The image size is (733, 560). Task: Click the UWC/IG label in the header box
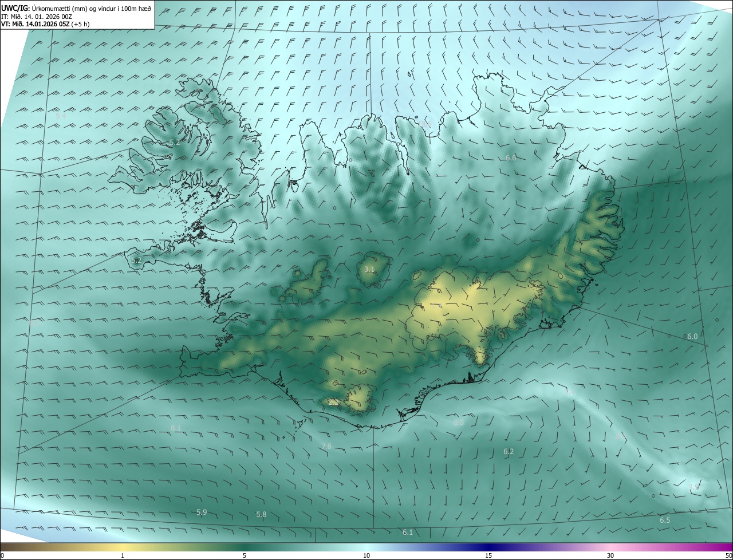point(15,9)
